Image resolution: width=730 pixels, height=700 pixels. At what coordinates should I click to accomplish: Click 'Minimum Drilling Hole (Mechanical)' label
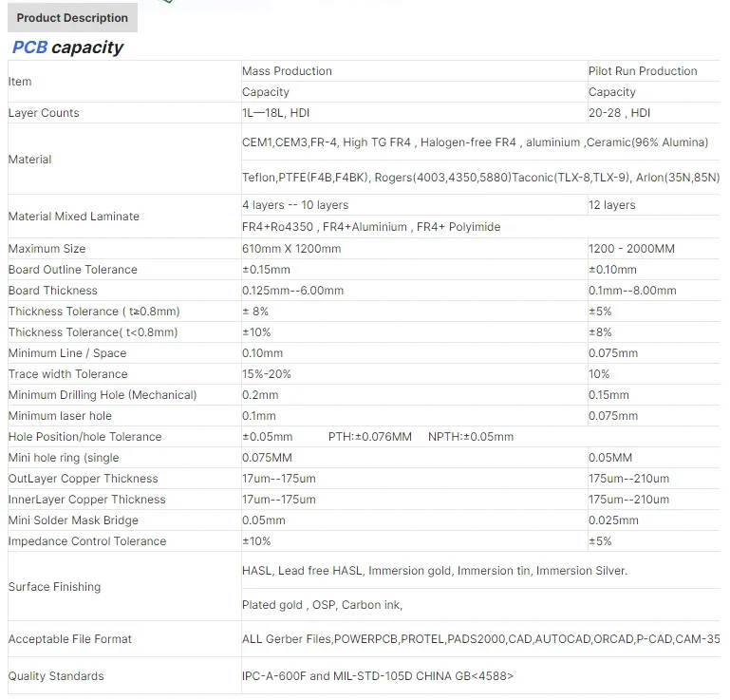(103, 395)
